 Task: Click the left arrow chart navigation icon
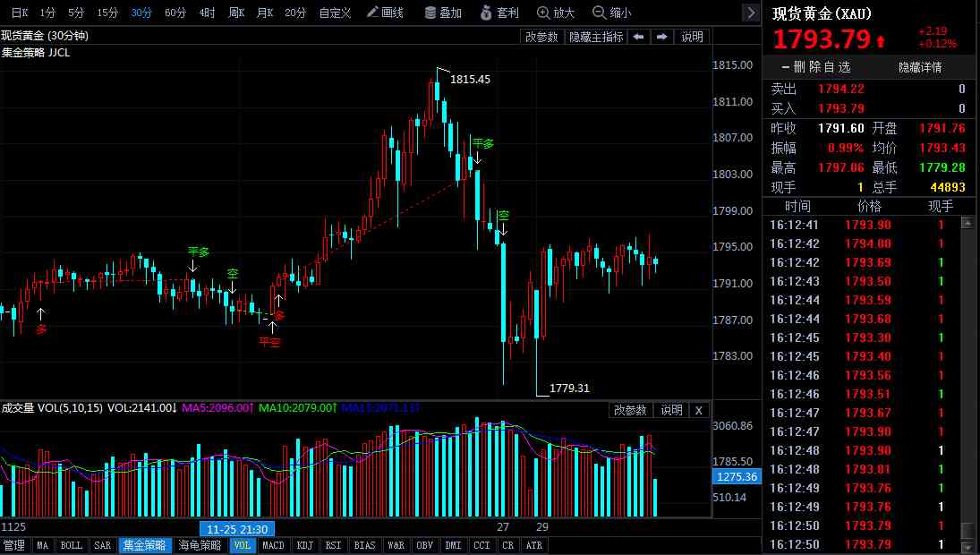[636, 37]
